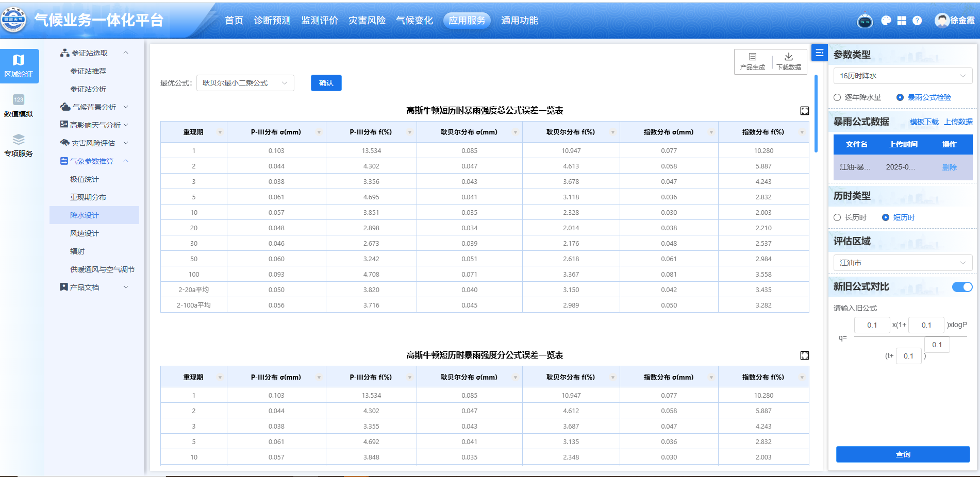The image size is (980, 477).
Task: Open the 最优公式 dropdown
Action: (245, 83)
